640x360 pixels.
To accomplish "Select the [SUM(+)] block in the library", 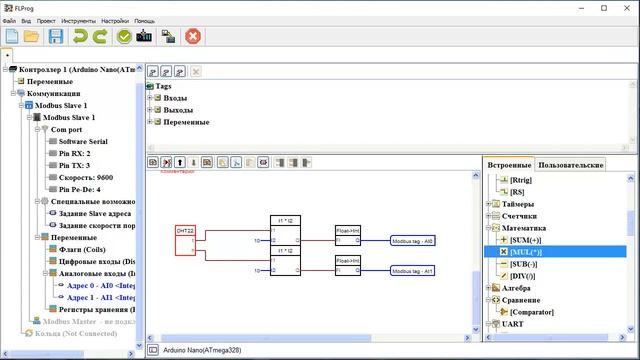I will [525, 240].
